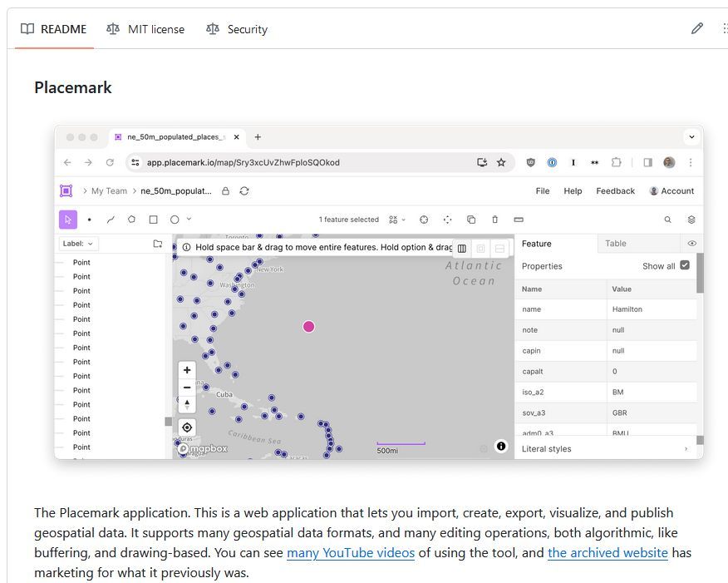Reset the map compass north button
The width and height of the screenshot is (728, 583).
pos(187,404)
